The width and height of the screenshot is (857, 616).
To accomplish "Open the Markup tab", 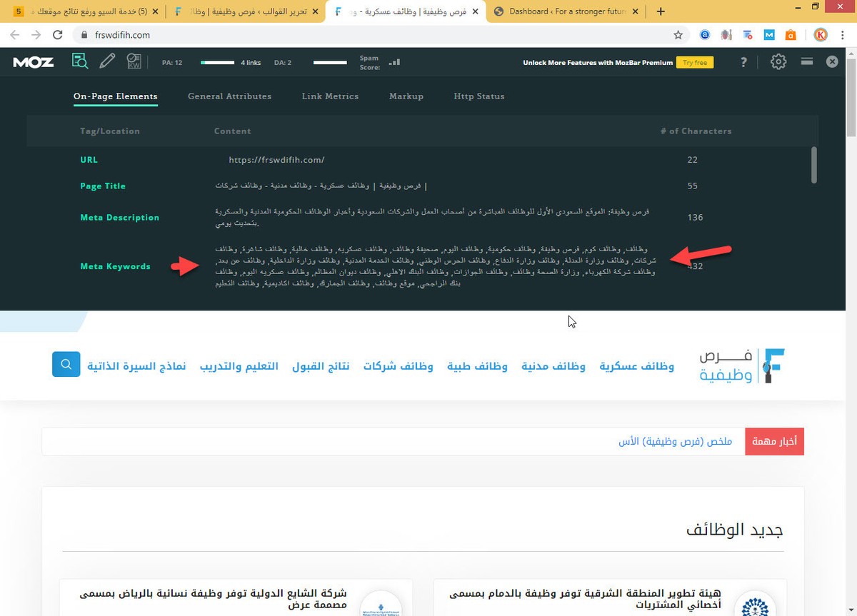I will (406, 96).
